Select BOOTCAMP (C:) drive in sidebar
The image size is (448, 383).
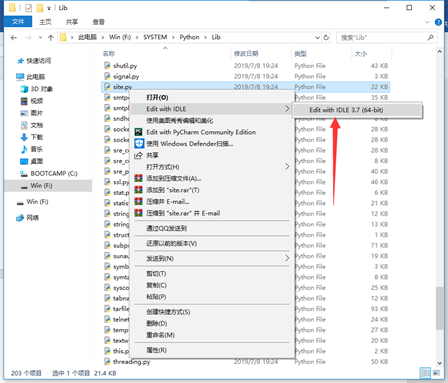click(x=54, y=173)
